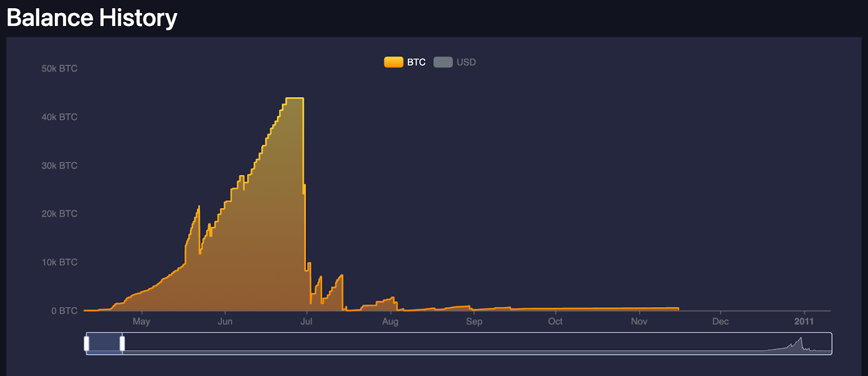Click the 'Jun' x-axis label

pos(225,321)
